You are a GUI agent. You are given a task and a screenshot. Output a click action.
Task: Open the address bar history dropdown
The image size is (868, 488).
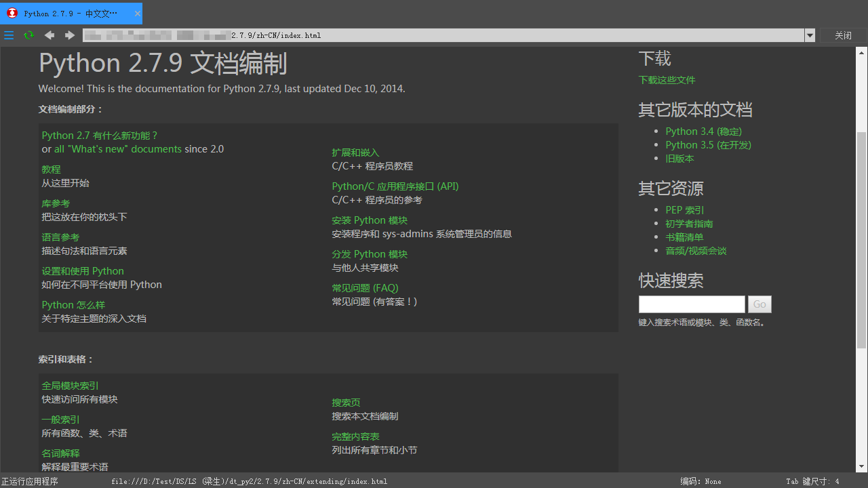pos(810,35)
